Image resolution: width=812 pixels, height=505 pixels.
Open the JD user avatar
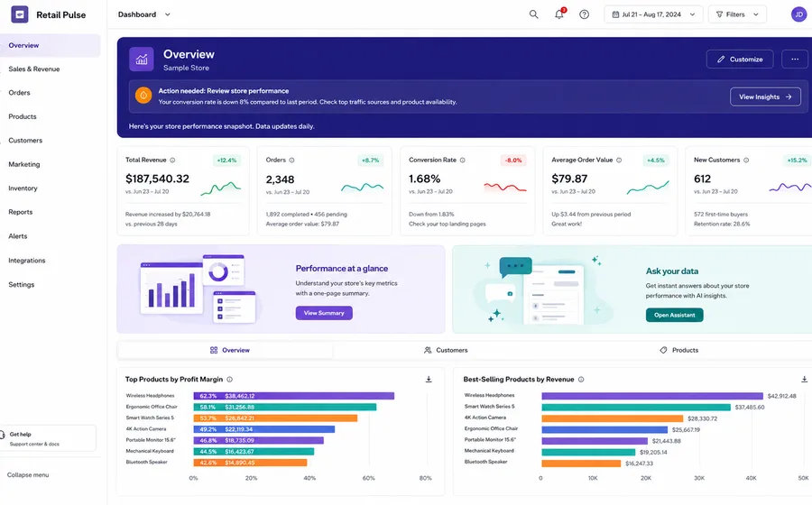coord(798,14)
